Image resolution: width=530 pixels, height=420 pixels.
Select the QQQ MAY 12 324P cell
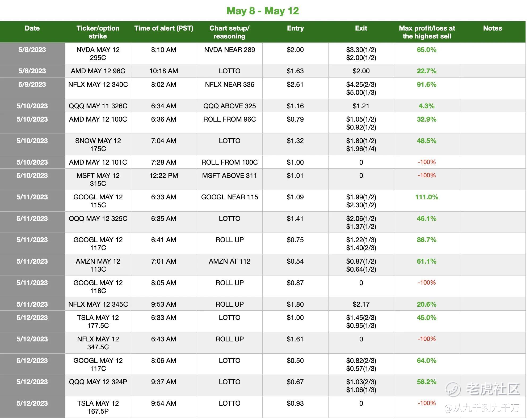(98, 382)
